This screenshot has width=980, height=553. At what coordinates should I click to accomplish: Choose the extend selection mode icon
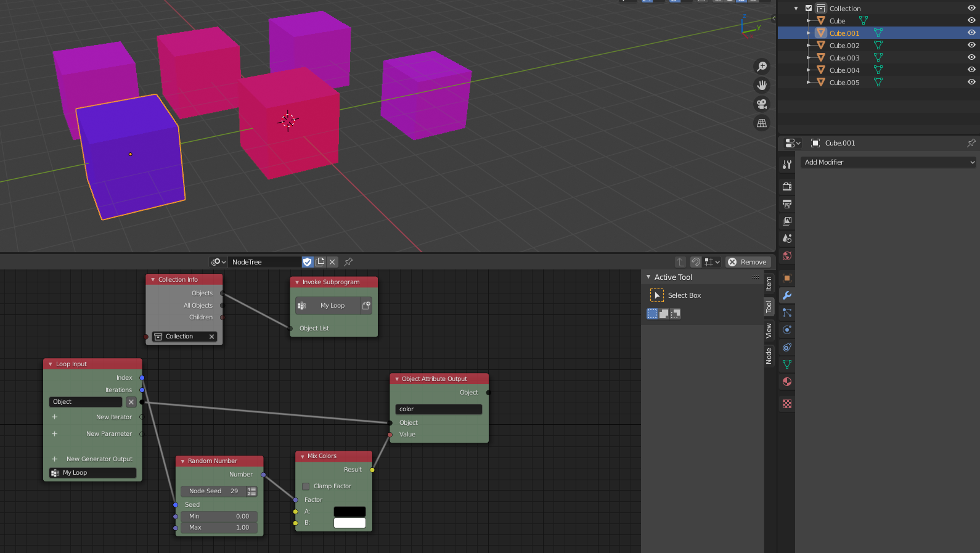664,314
